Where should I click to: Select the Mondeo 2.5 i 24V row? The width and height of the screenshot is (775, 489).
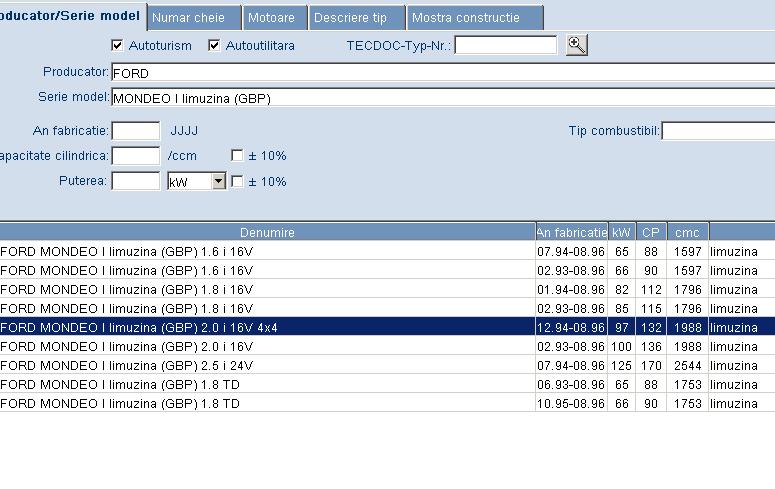pyautogui.click(x=267, y=365)
